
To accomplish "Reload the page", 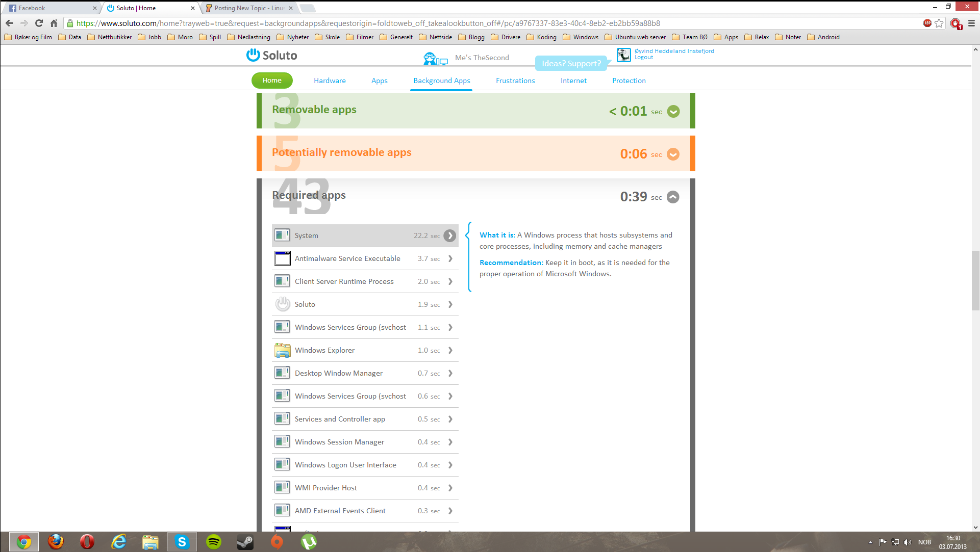I will click(39, 23).
